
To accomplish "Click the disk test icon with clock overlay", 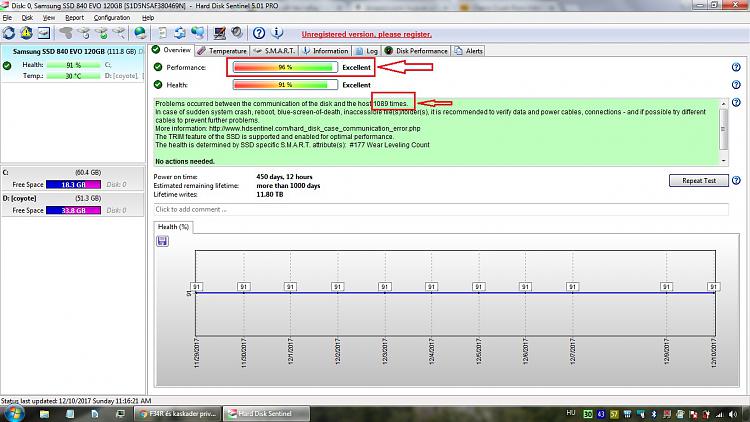I will (x=84, y=33).
